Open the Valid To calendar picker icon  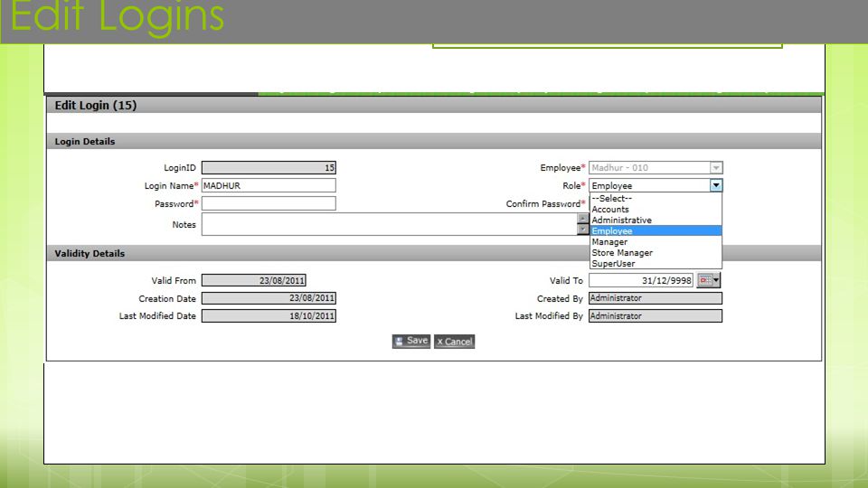point(709,280)
